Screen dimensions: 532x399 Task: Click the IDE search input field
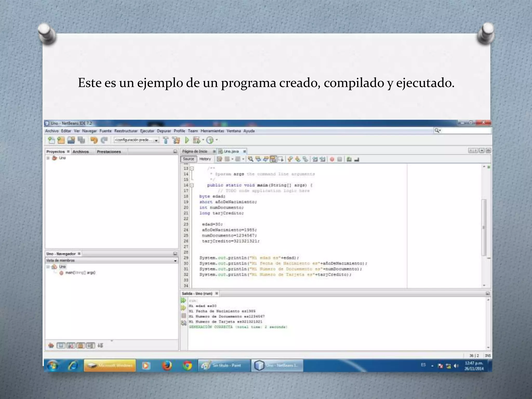tap(463, 130)
